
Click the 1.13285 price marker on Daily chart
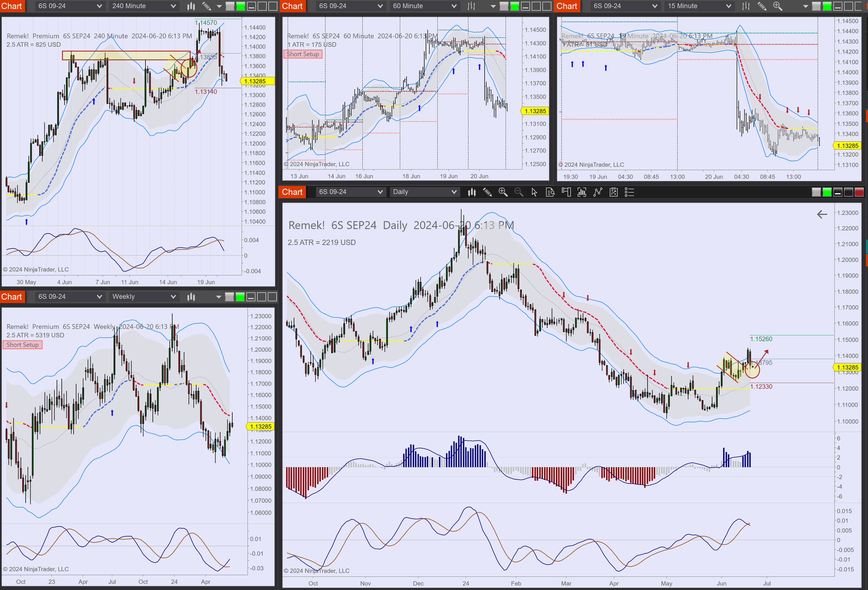(849, 367)
